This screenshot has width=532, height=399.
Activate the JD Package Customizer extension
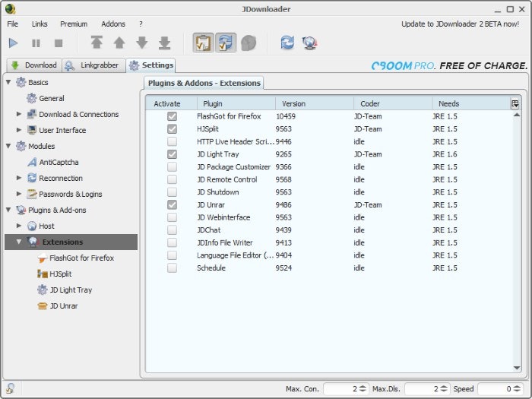(x=172, y=167)
